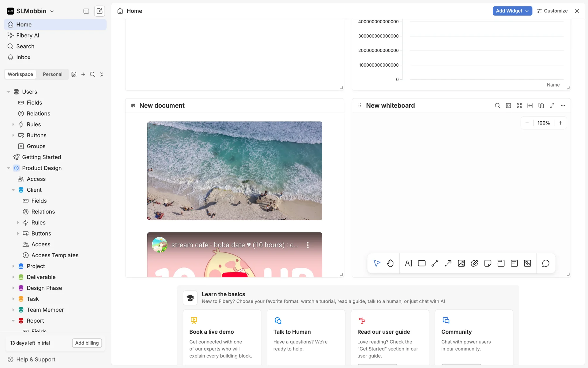Open Fibery AI from the sidebar
The image size is (588, 368).
[x=28, y=35]
